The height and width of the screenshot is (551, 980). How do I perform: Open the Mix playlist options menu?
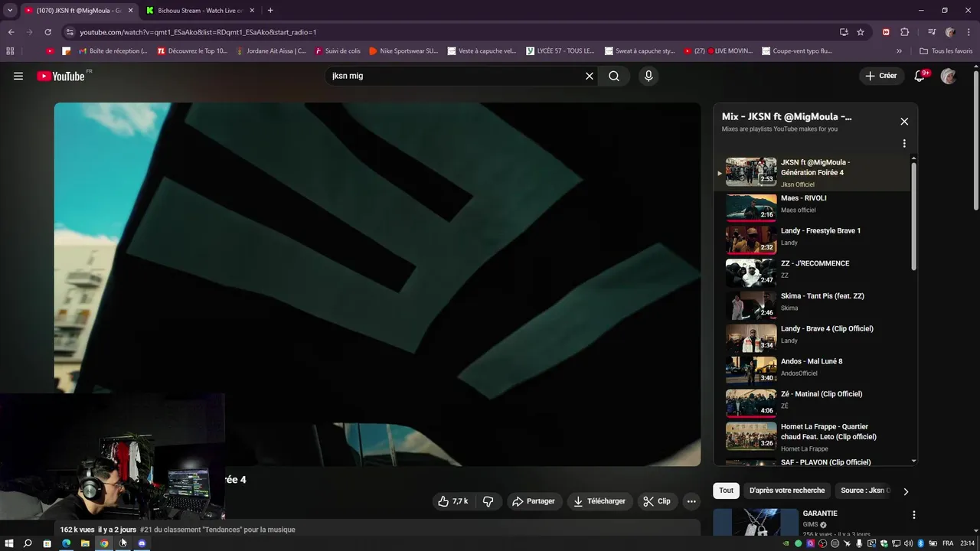[x=904, y=143]
